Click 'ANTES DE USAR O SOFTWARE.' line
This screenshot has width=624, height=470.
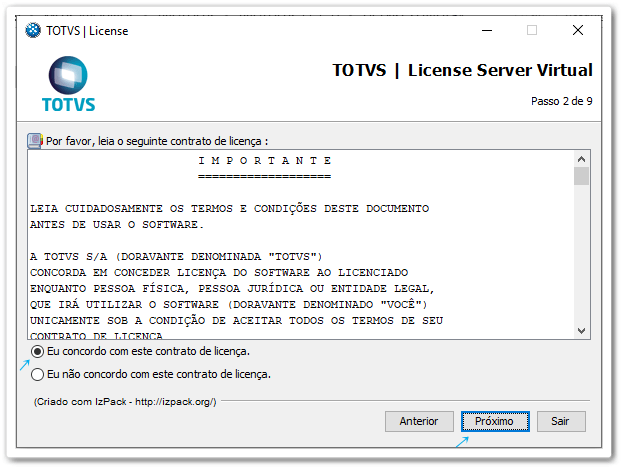[117, 224]
